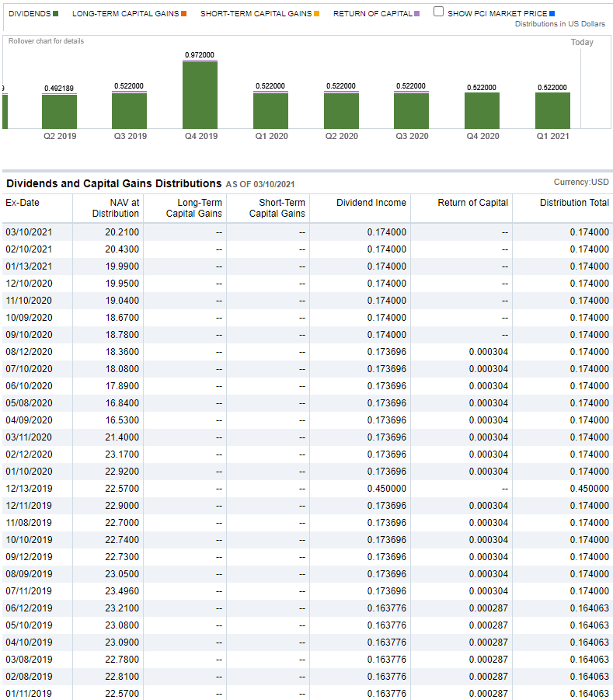This screenshot has height=700, width=613.
Task: Click NAV value 22.9000
Action: pos(122,505)
